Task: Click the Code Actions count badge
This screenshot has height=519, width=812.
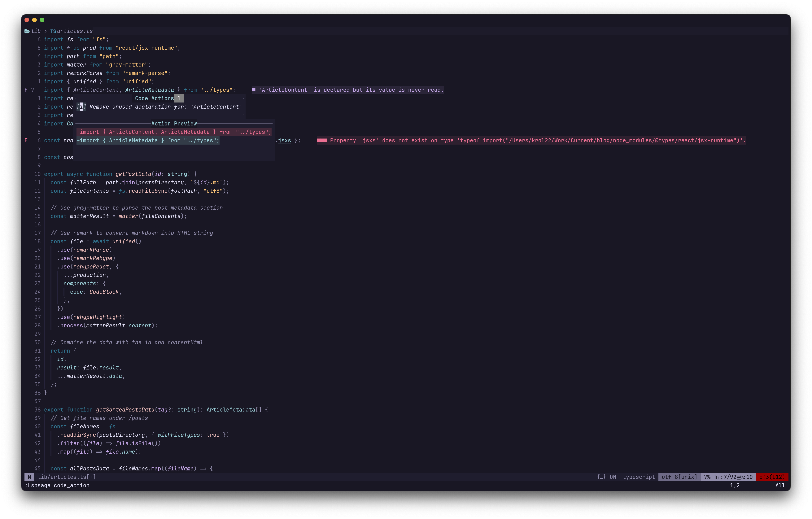Action: [x=179, y=98]
